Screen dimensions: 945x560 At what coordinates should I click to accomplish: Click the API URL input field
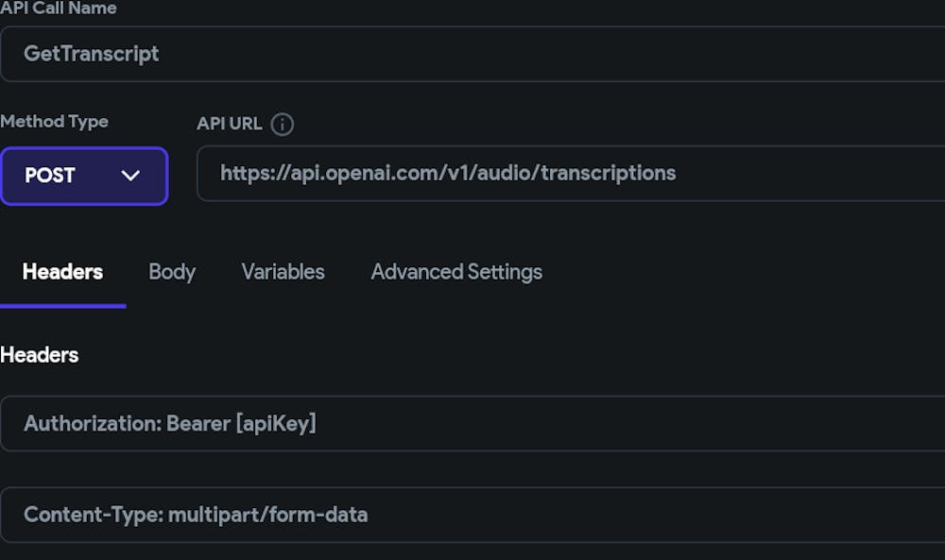tap(567, 174)
